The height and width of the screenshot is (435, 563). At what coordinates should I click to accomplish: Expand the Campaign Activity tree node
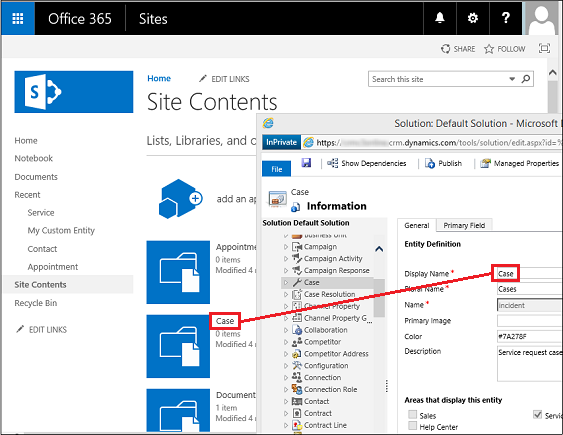tap(286, 258)
